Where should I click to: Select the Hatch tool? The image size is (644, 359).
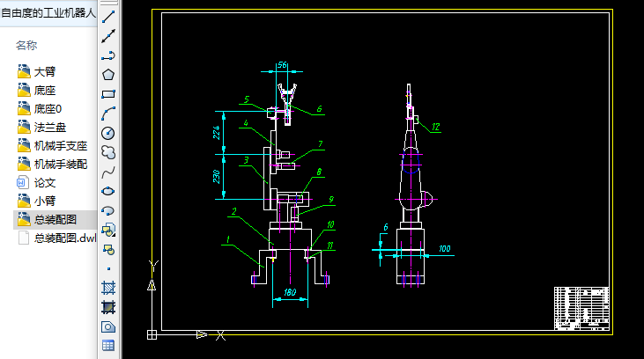108,288
